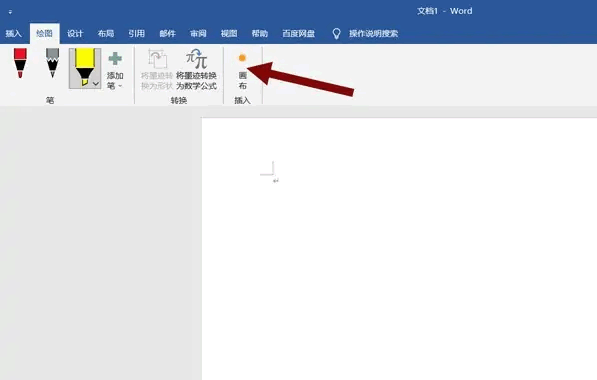
Task: Click the 操作说明搜索 search box
Action: tap(374, 34)
